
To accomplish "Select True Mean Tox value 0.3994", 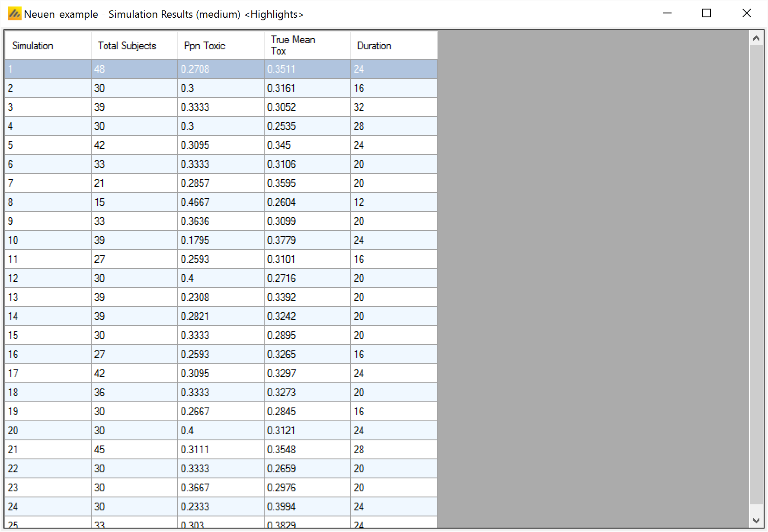I will coord(307,507).
